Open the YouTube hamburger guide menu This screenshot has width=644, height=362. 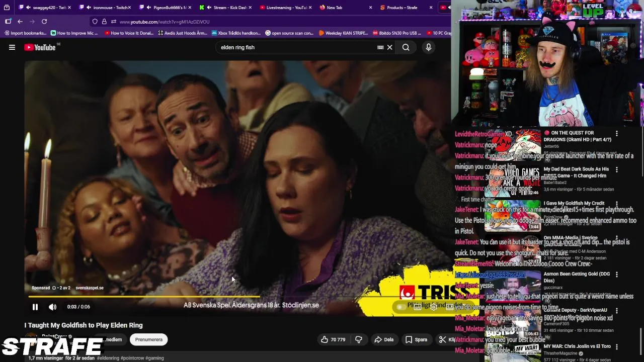[12, 47]
